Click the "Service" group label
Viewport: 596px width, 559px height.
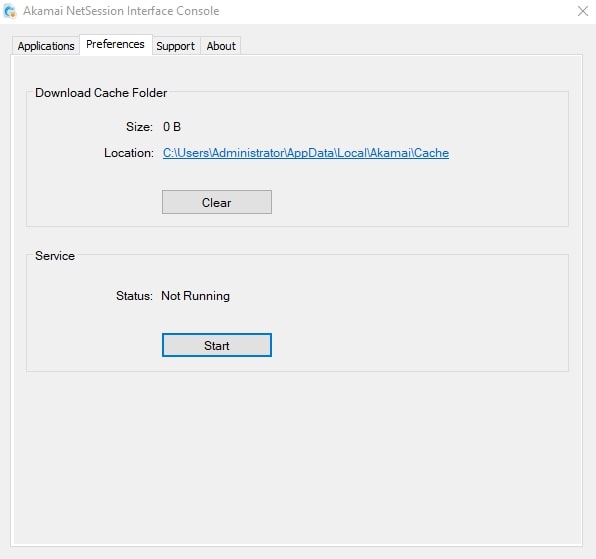point(55,256)
